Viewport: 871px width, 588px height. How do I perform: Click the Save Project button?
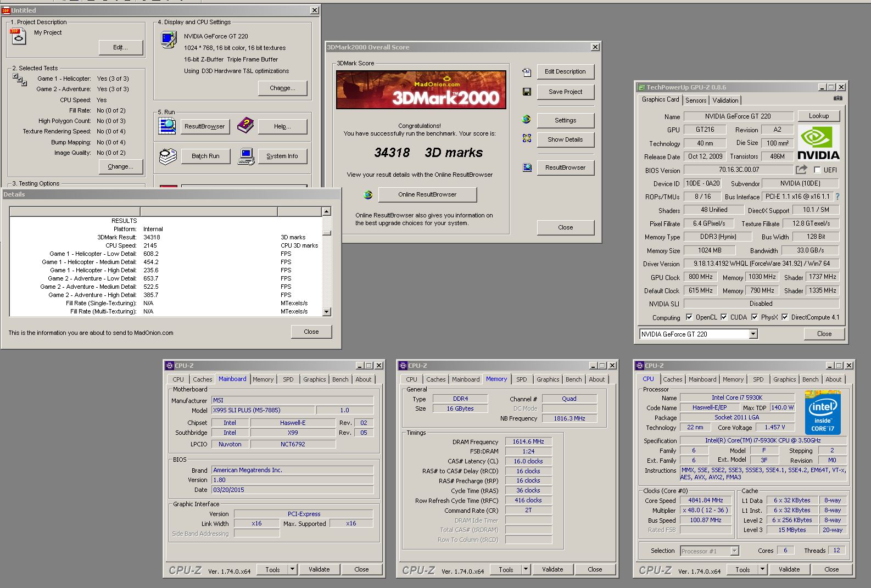tap(565, 92)
